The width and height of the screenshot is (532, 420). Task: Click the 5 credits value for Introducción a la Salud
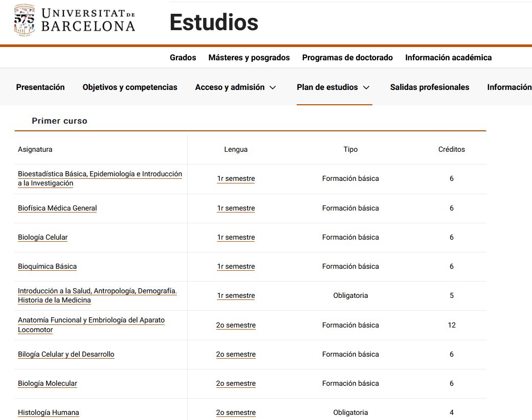(x=452, y=296)
